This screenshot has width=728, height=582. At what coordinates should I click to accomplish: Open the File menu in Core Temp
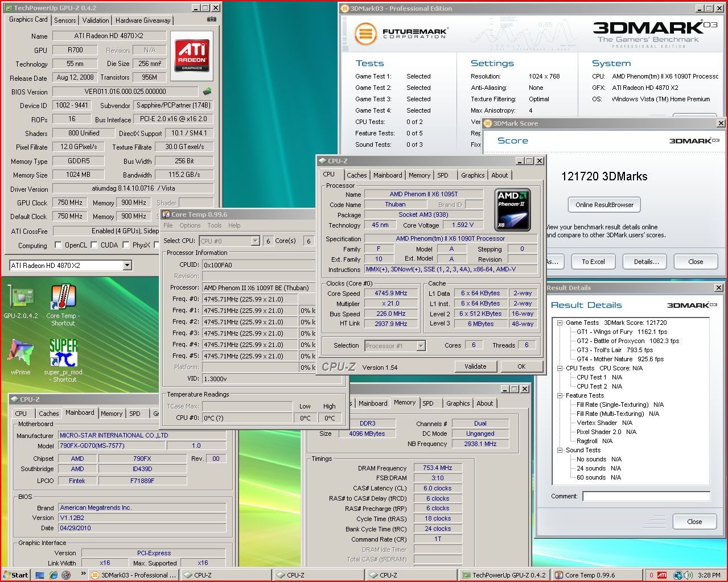pyautogui.click(x=168, y=225)
